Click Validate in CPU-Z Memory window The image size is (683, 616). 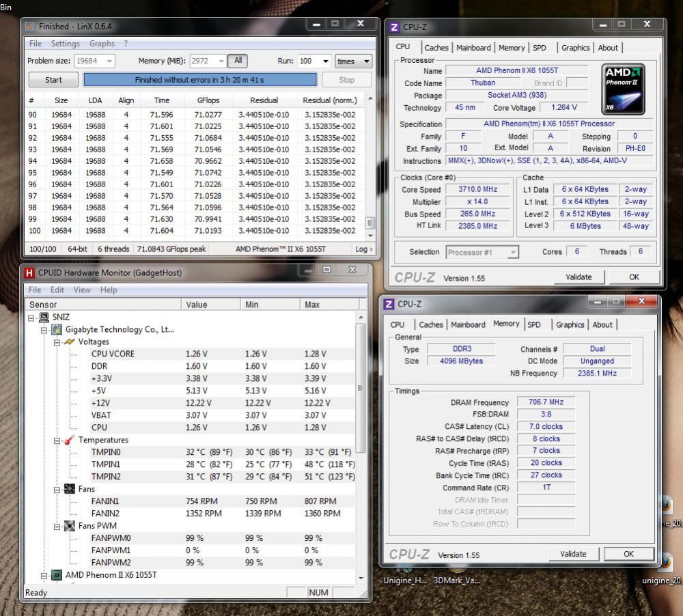point(573,554)
